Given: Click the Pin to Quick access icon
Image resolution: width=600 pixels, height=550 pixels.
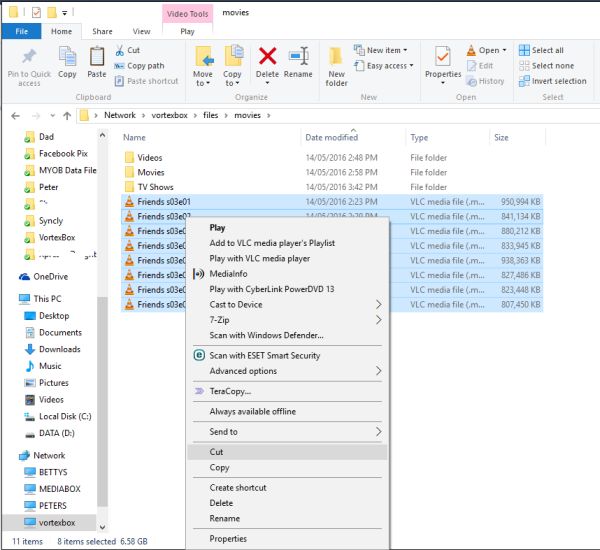Looking at the screenshot, I should pos(29,57).
